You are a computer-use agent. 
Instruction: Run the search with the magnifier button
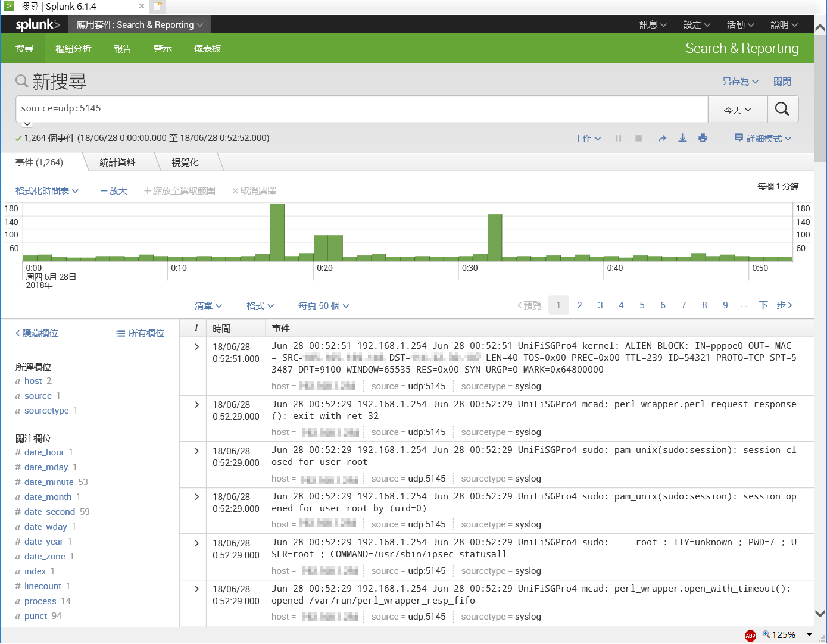coord(783,109)
